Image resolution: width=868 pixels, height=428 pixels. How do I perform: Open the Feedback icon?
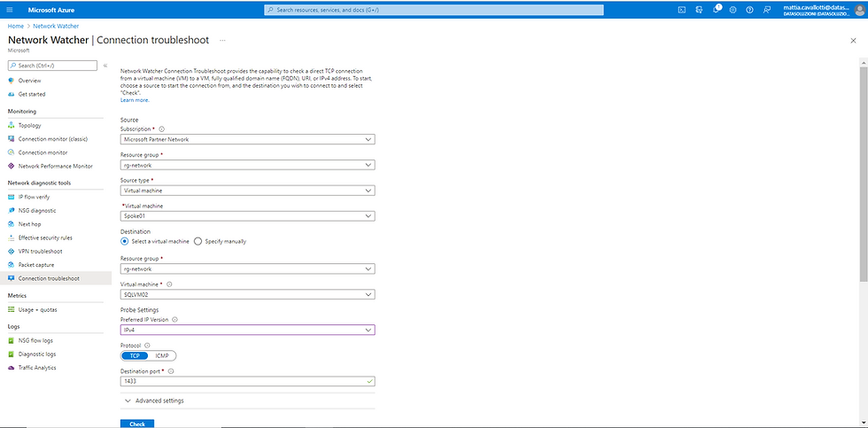click(x=766, y=10)
